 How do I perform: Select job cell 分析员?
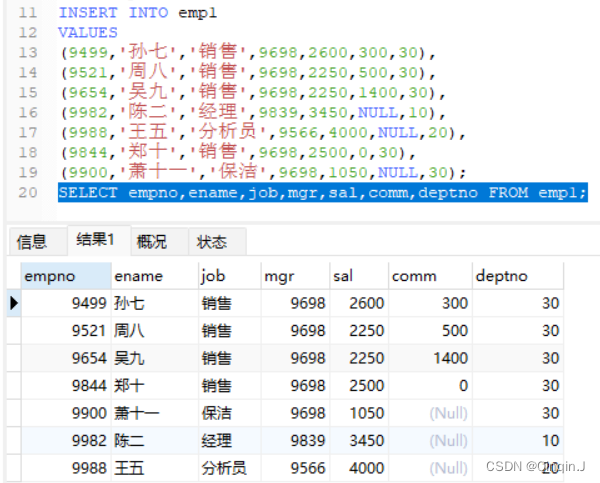230,468
